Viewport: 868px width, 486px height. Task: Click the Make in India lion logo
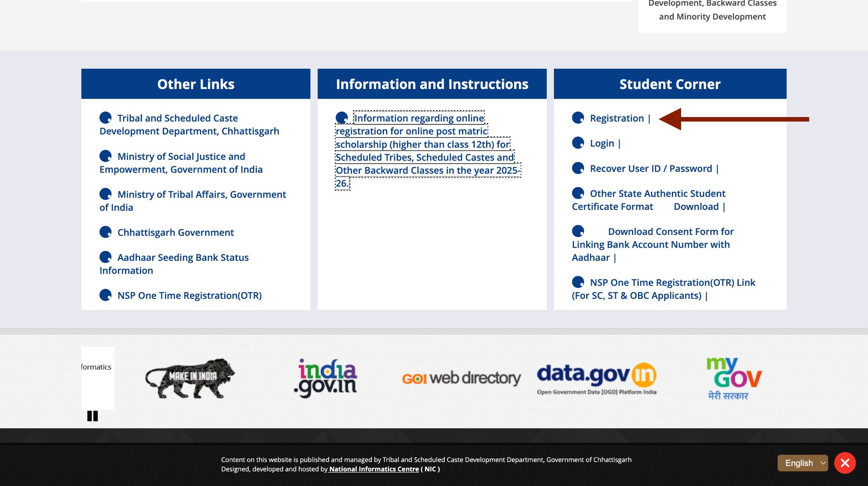click(190, 379)
